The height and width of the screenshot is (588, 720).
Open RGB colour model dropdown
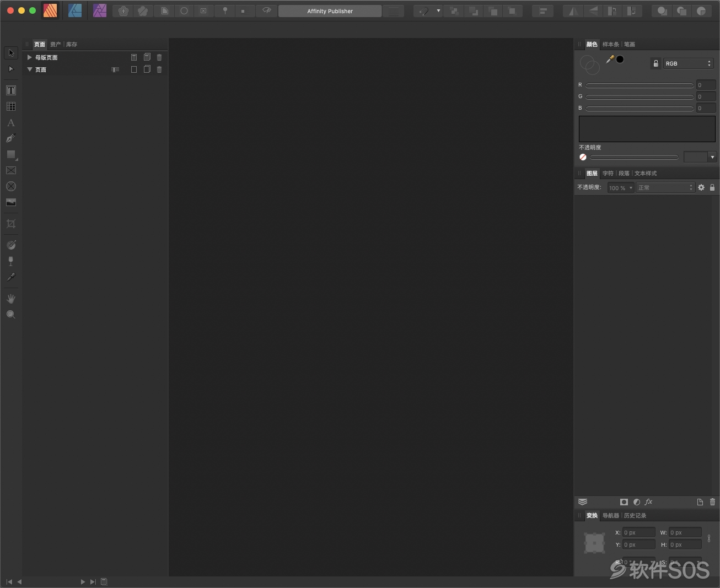pyautogui.click(x=689, y=63)
